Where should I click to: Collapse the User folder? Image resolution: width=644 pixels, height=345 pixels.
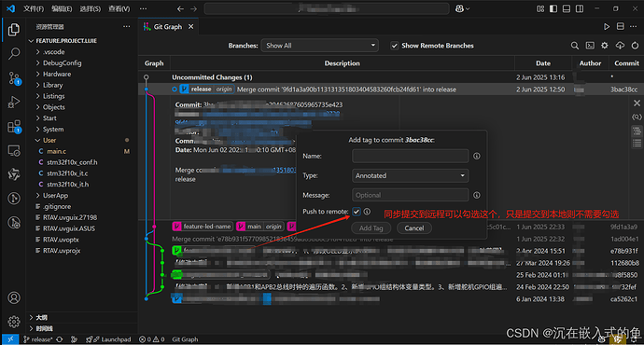[x=49, y=140]
